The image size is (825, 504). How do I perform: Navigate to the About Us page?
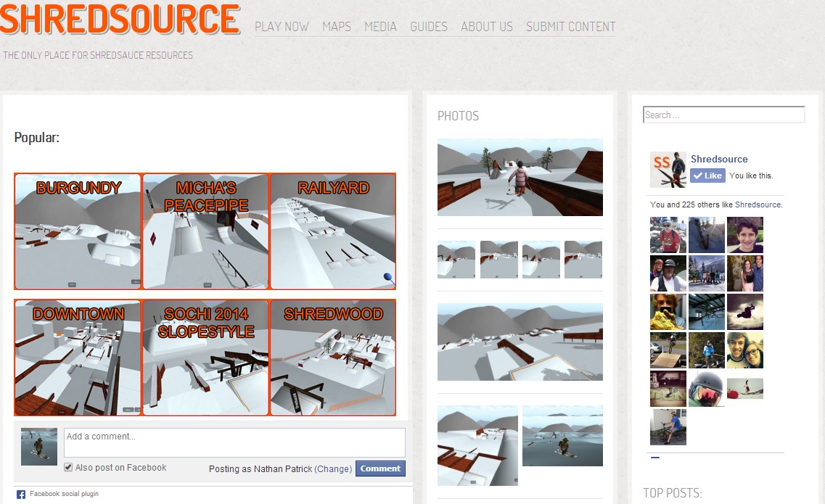pos(487,27)
